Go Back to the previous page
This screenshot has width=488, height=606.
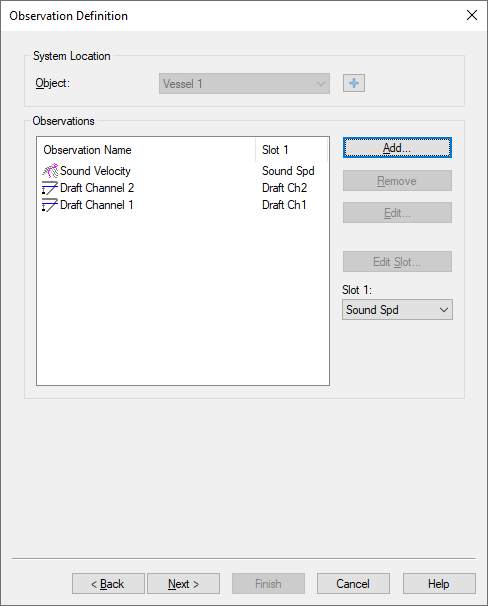click(x=108, y=584)
